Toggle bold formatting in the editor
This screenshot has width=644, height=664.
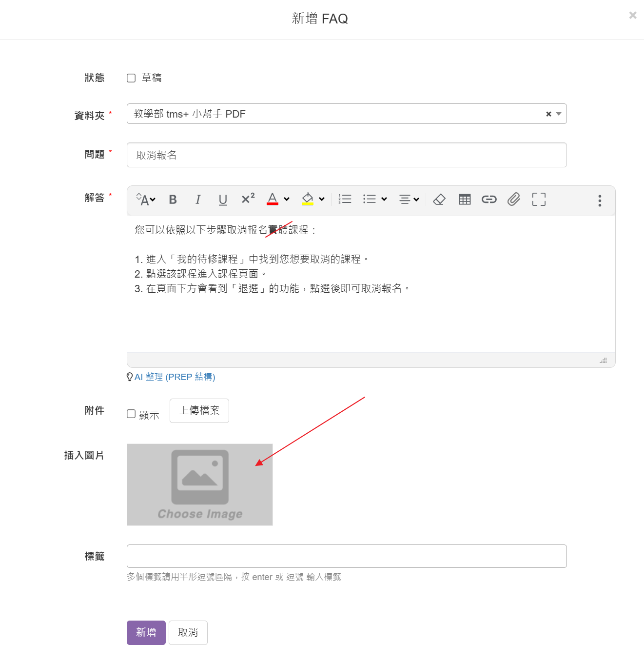coord(173,200)
